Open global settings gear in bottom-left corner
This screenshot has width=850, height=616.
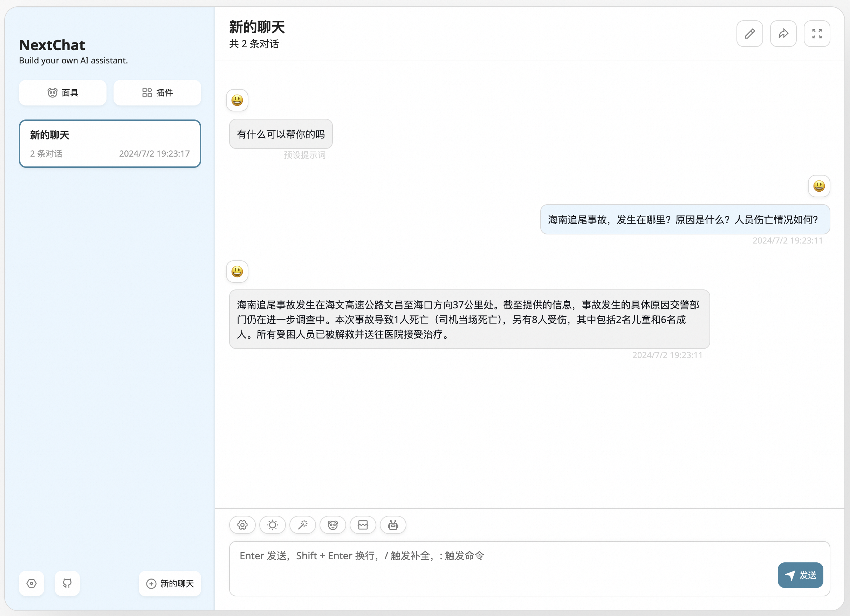(32, 583)
